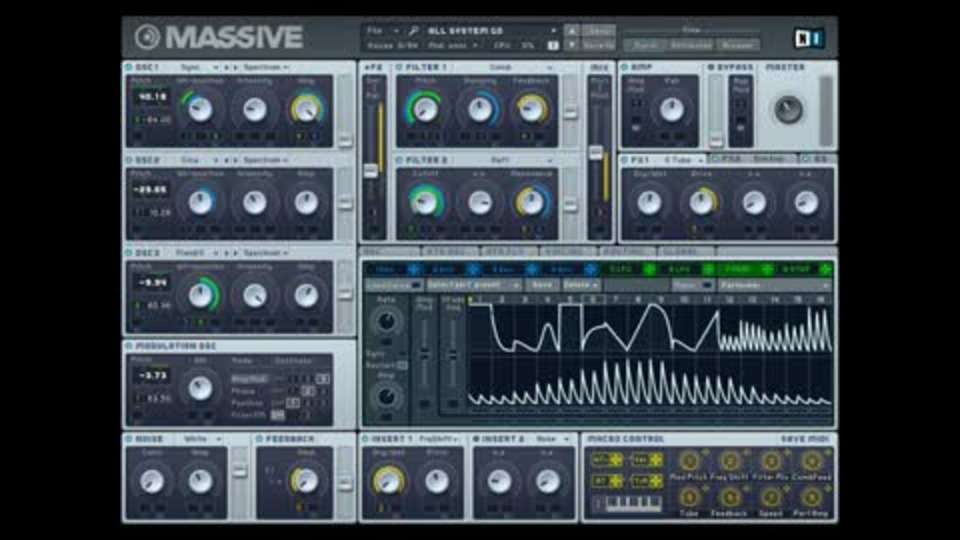
Task: Select previous OSC1 wavetable arrow
Action: coord(226,67)
